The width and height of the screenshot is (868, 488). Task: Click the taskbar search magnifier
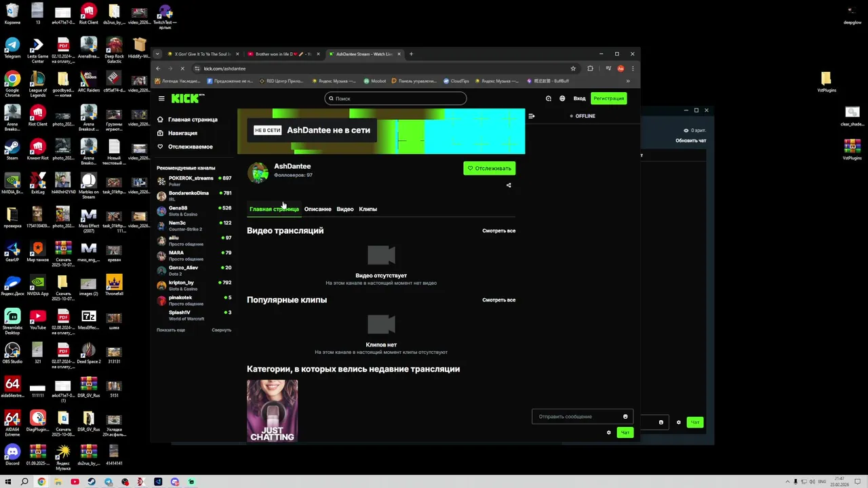pyautogui.click(x=24, y=482)
